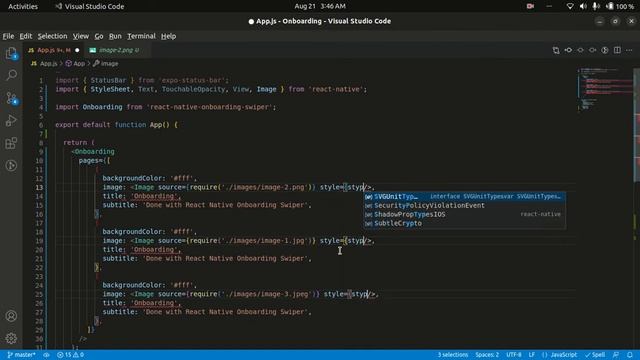Split the editor to the right
The height and width of the screenshot is (360, 640).
617,50
